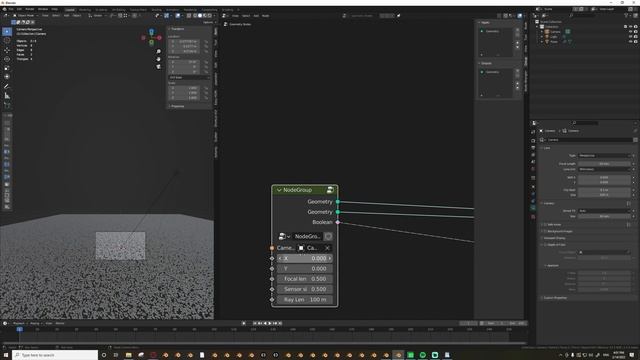Jump to the timeline start frame
Image resolution: width=640 pixels, height=360 pixels.
click(255, 323)
